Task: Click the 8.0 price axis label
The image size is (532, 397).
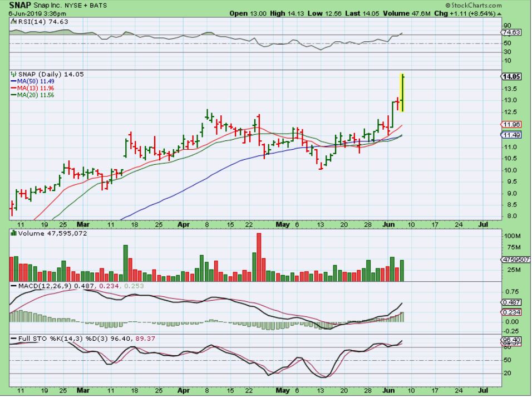Action: pyautogui.click(x=513, y=216)
